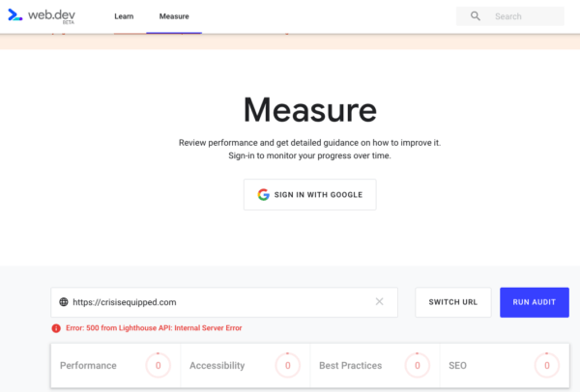Image resolution: width=580 pixels, height=392 pixels.
Task: Select the Lighthouse API error message text
Action: pyautogui.click(x=154, y=328)
